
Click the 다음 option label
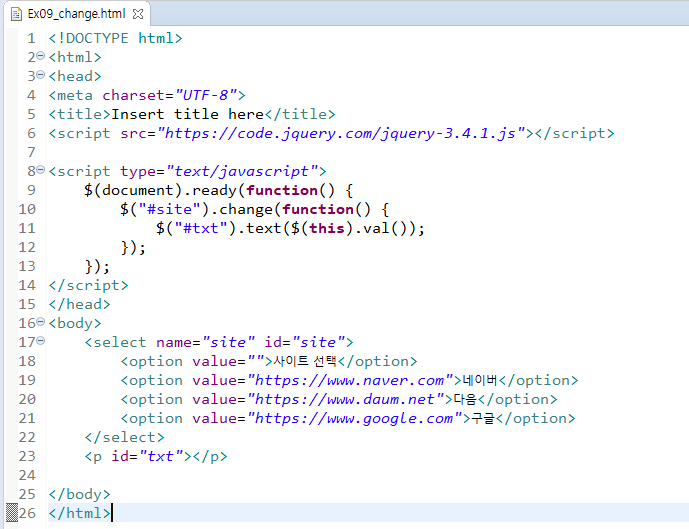465,399
